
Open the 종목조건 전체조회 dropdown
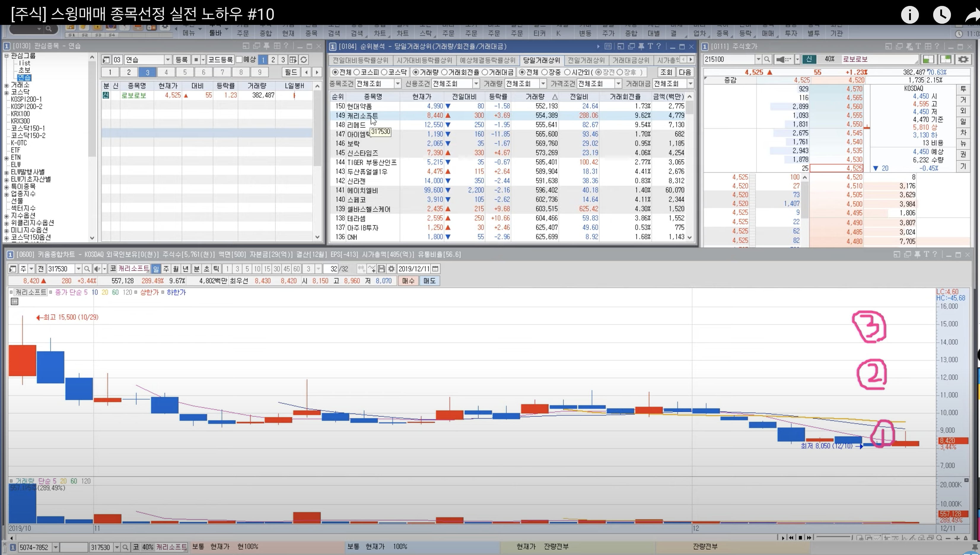pos(397,84)
